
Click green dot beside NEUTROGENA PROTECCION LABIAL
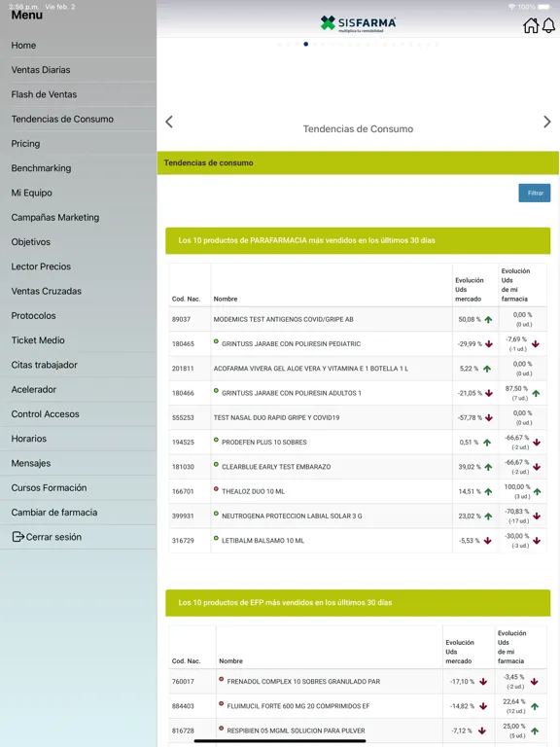tap(216, 514)
